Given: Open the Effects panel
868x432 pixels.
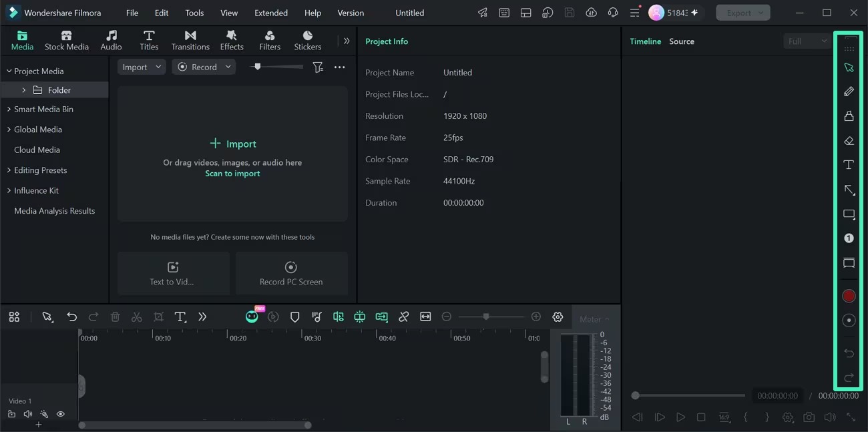Looking at the screenshot, I should (x=232, y=41).
